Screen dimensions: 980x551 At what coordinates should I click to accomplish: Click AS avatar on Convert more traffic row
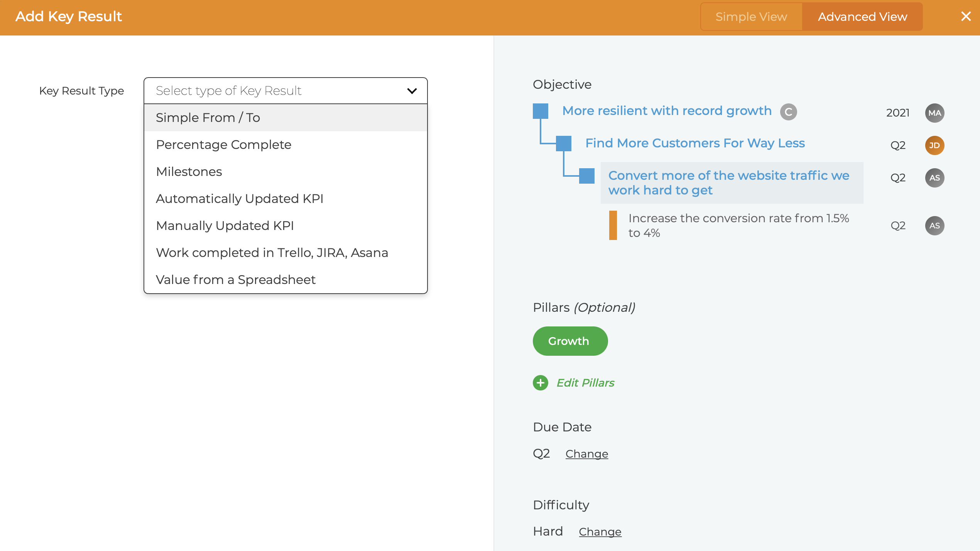point(934,178)
